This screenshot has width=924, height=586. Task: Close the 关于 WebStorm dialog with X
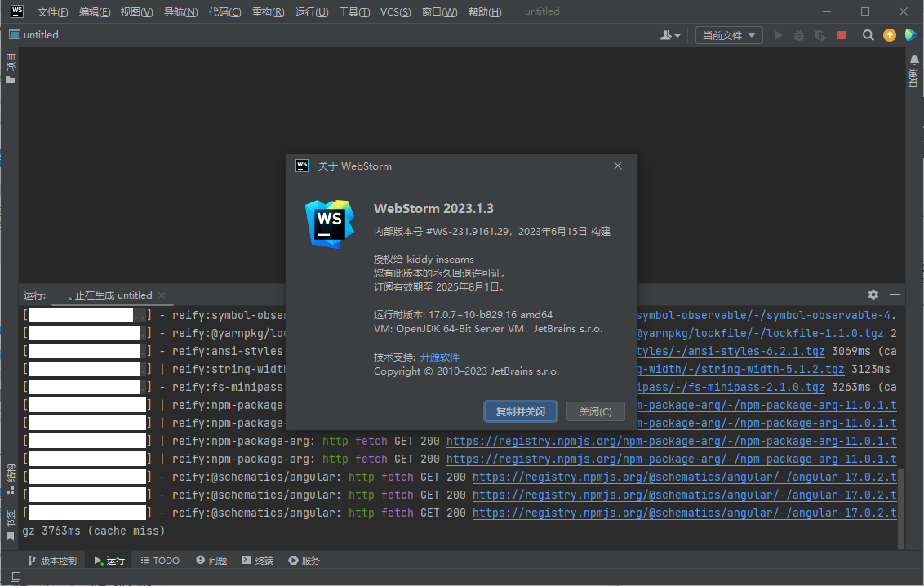618,166
